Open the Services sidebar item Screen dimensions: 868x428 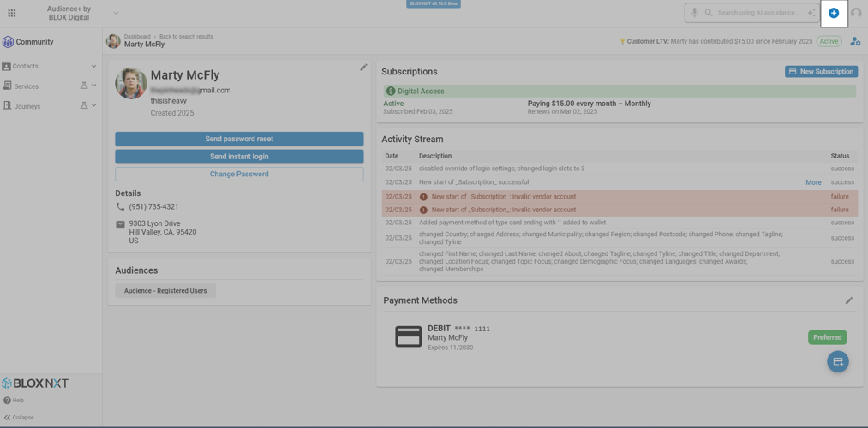pos(26,86)
